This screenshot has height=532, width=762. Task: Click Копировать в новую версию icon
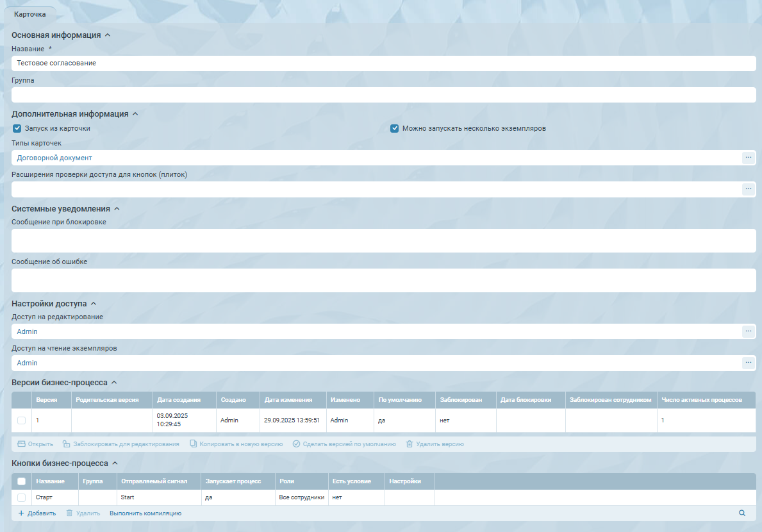[193, 444]
